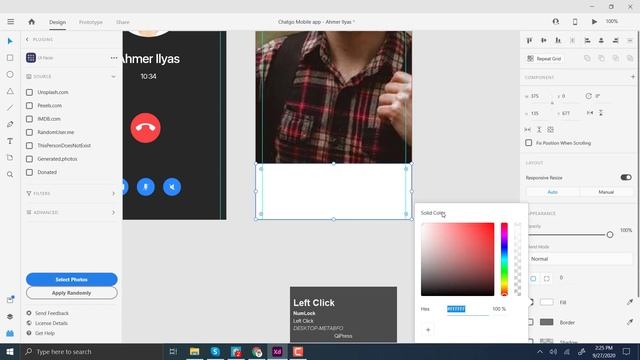This screenshot has height=360, width=640.
Task: Open the hamburger main menu
Action: (11, 22)
